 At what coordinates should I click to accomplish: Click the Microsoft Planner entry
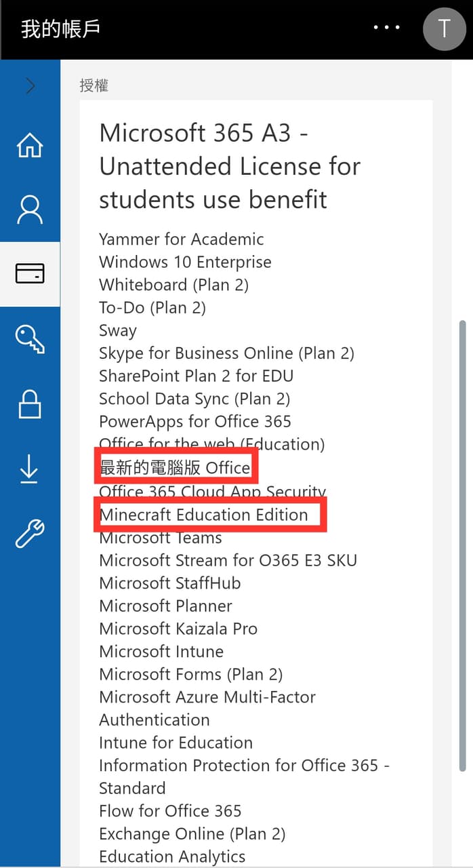coord(166,606)
